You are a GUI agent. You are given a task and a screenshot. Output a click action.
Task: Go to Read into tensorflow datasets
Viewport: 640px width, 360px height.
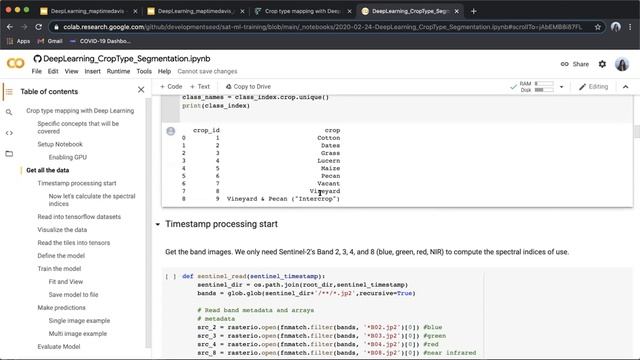79,217
